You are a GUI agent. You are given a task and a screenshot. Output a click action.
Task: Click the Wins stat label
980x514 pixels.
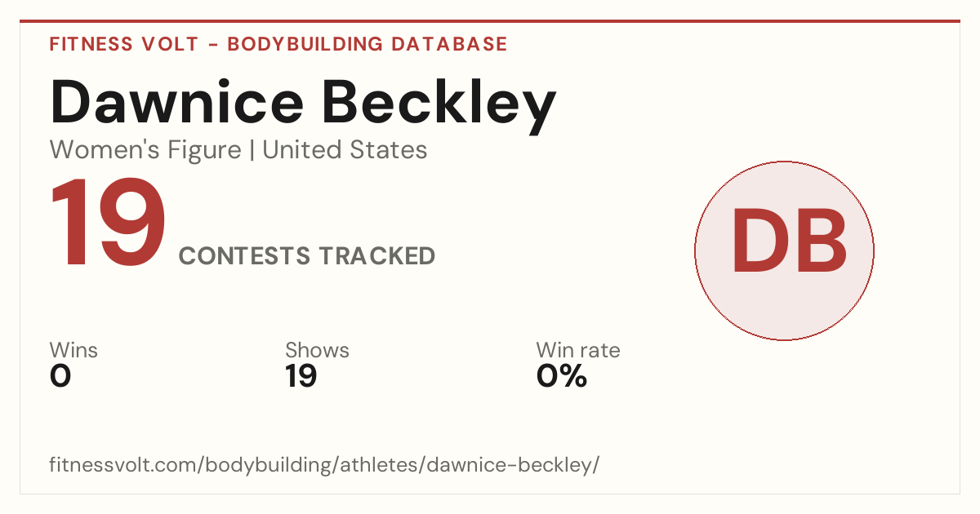click(73, 351)
